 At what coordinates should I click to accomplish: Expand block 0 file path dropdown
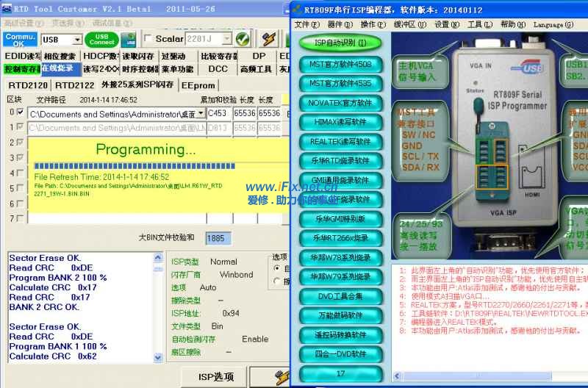pos(201,113)
